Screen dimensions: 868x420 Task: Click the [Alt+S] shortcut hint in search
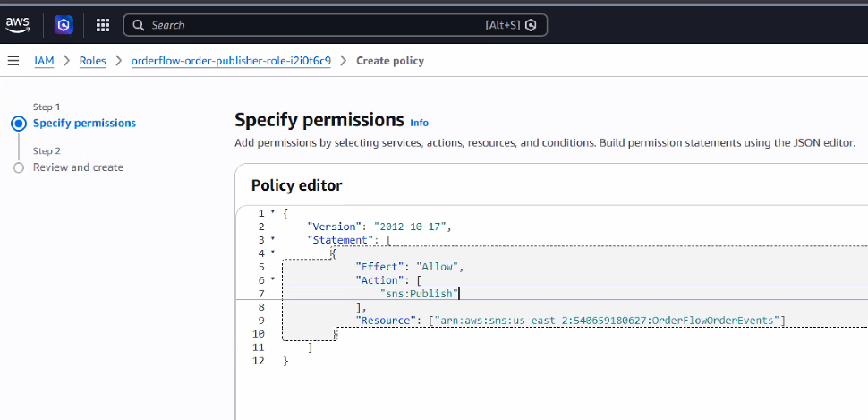click(x=503, y=25)
